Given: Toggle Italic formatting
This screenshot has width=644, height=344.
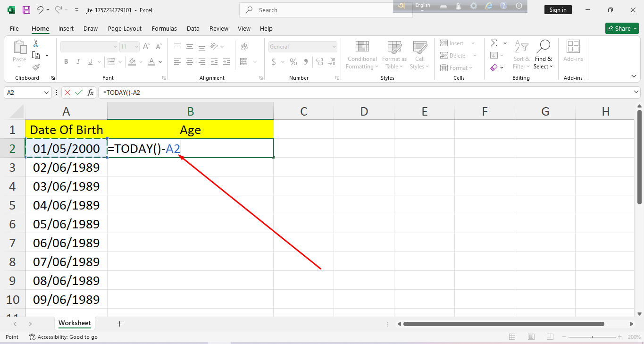Looking at the screenshot, I should tap(78, 62).
